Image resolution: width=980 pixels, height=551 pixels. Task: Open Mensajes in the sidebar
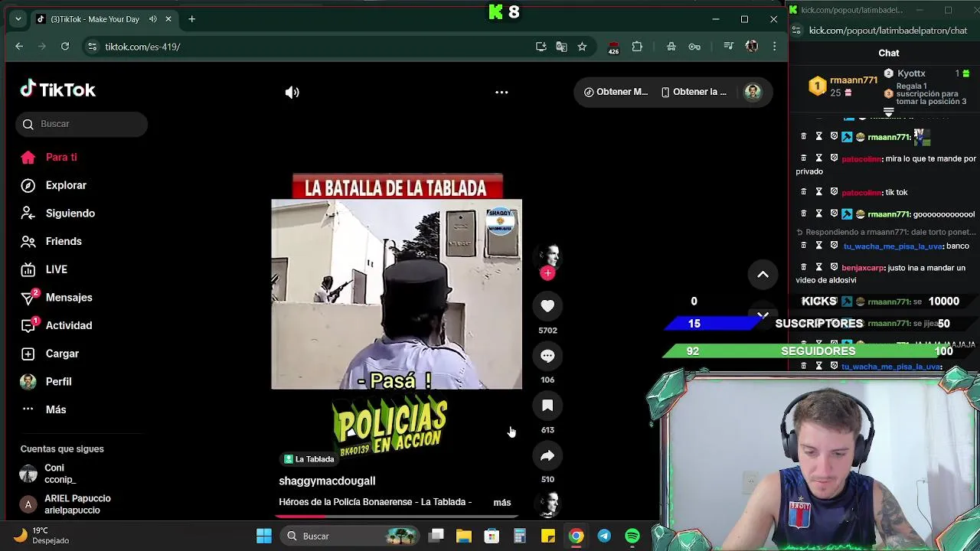pyautogui.click(x=69, y=298)
